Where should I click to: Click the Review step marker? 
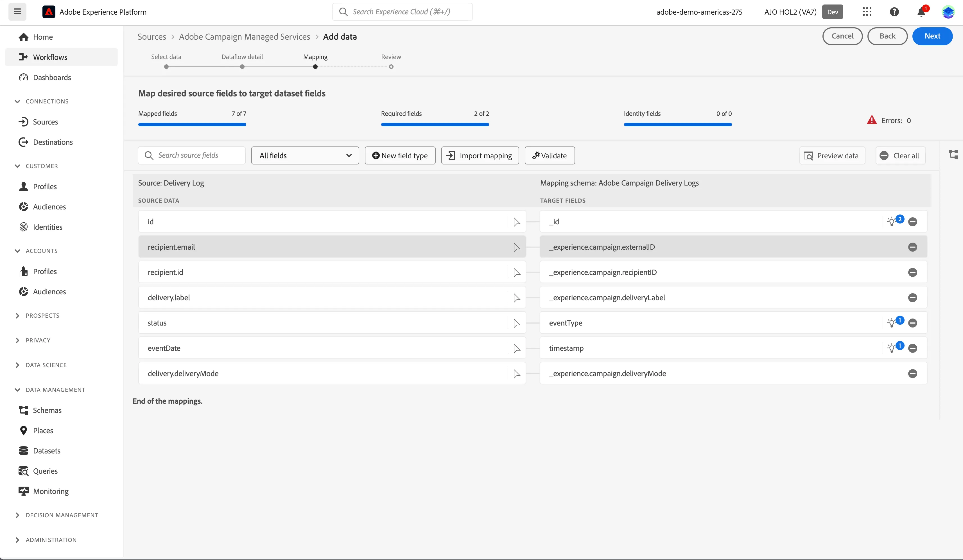click(x=391, y=67)
